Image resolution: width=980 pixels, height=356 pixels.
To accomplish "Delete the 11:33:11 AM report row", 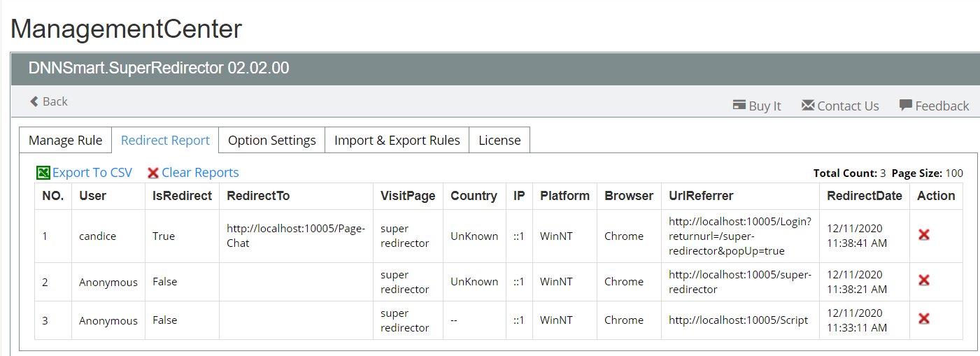I will (x=923, y=319).
